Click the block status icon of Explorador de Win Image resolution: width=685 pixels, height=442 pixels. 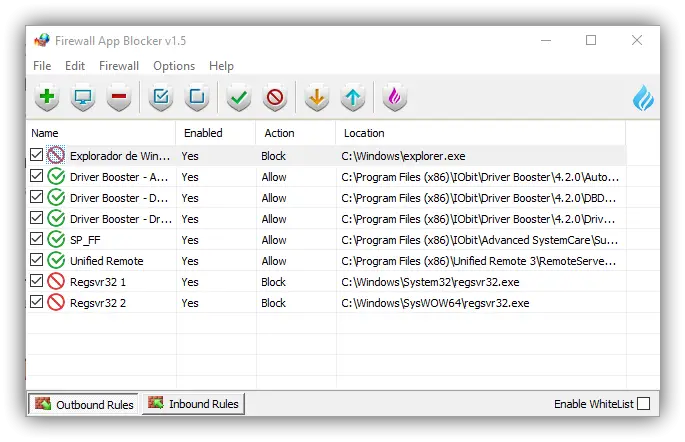[x=56, y=155]
